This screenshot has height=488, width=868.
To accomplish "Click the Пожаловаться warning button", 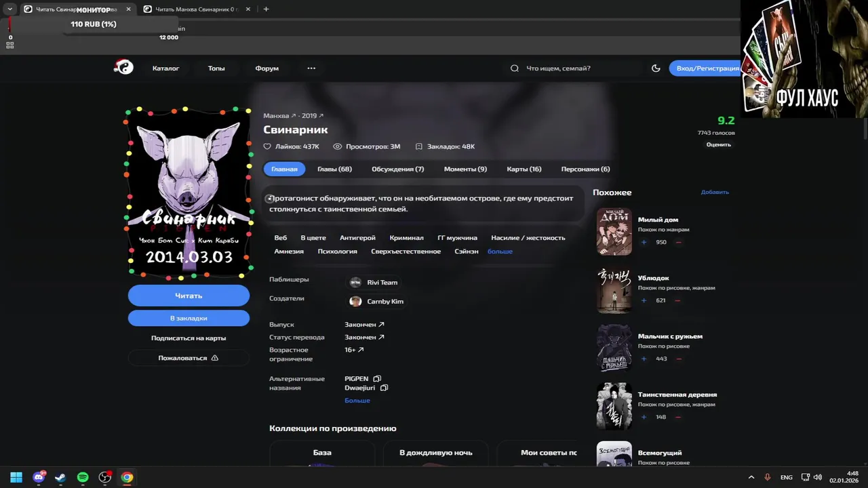I will point(189,358).
